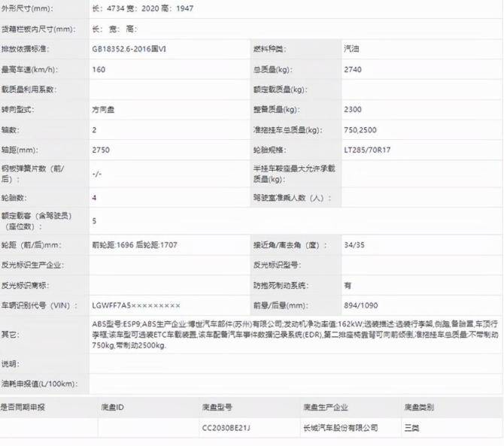The width and height of the screenshot is (504, 446).
Task: Click the label 轮胎数
Action: 14,198
